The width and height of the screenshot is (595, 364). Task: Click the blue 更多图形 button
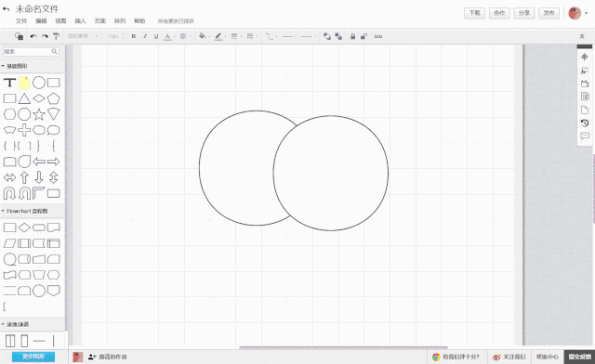pyautogui.click(x=33, y=357)
